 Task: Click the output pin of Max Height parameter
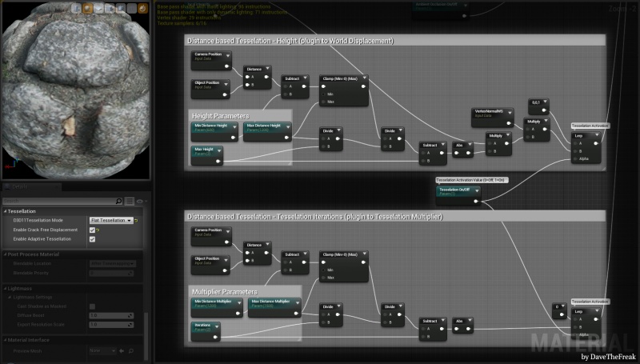coord(218,161)
